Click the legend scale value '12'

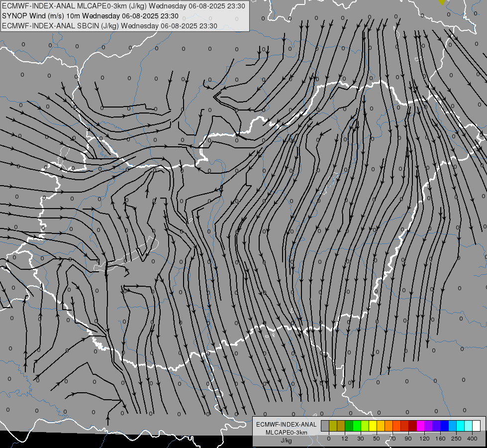345,439
